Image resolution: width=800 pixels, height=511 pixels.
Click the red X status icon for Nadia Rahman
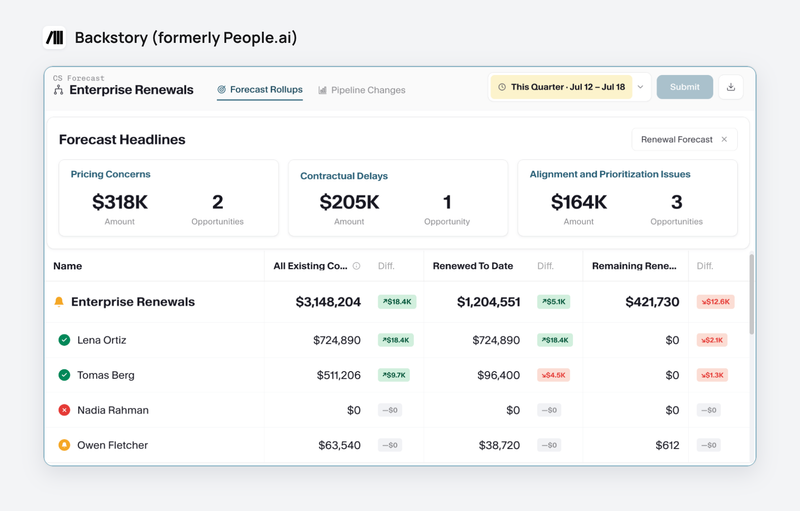[64, 410]
